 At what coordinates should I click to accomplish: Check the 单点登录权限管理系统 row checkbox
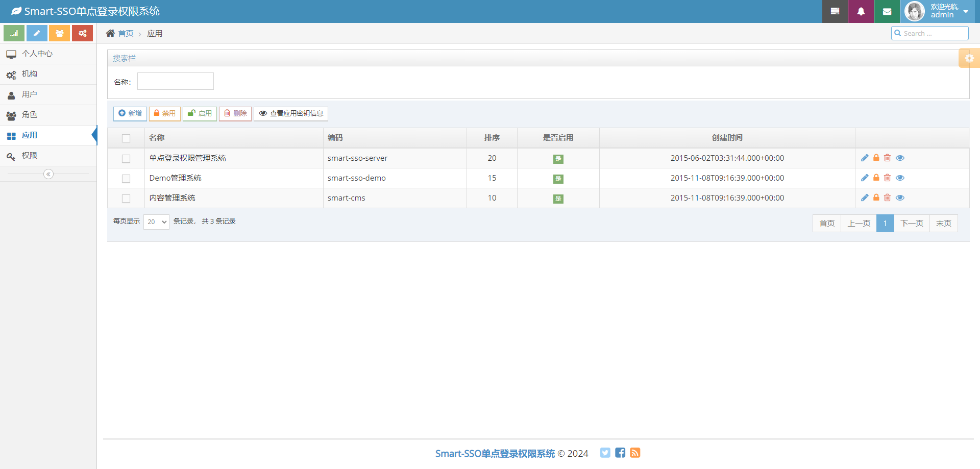coord(126,159)
